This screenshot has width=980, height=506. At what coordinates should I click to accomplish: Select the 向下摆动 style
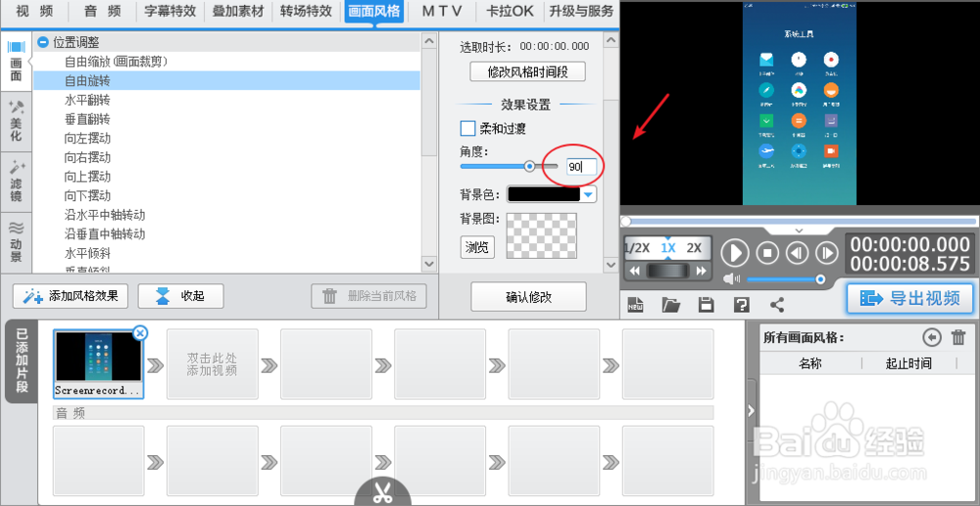click(x=226, y=195)
